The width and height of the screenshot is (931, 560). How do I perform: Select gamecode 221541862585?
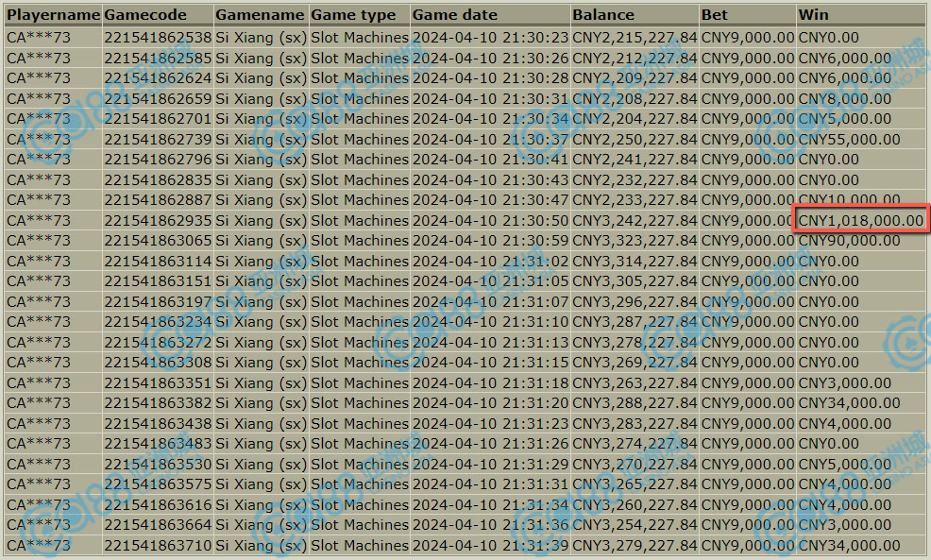[158, 59]
